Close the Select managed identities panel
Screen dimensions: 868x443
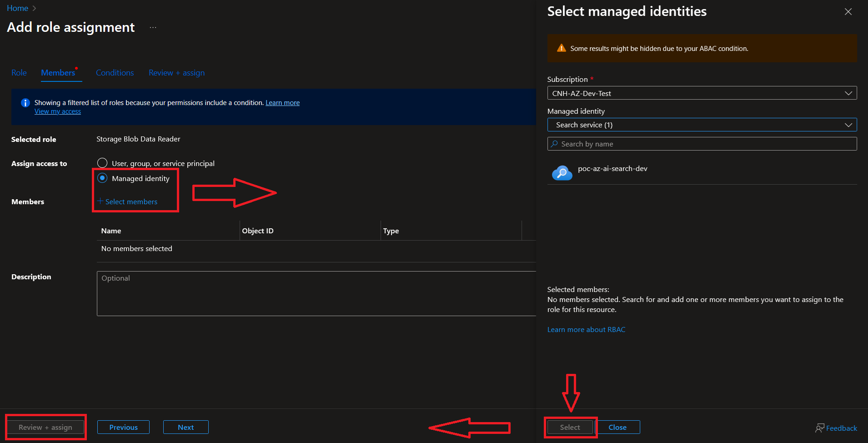[x=848, y=12]
